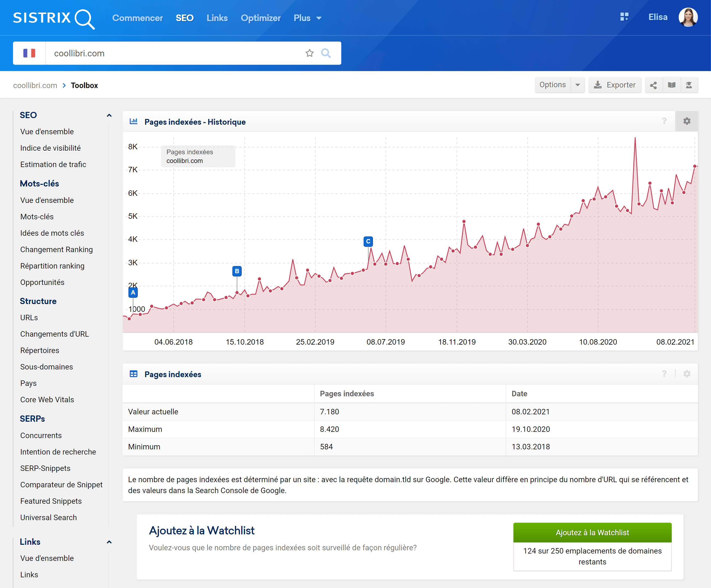Click the search magnifier icon

pyautogui.click(x=326, y=53)
